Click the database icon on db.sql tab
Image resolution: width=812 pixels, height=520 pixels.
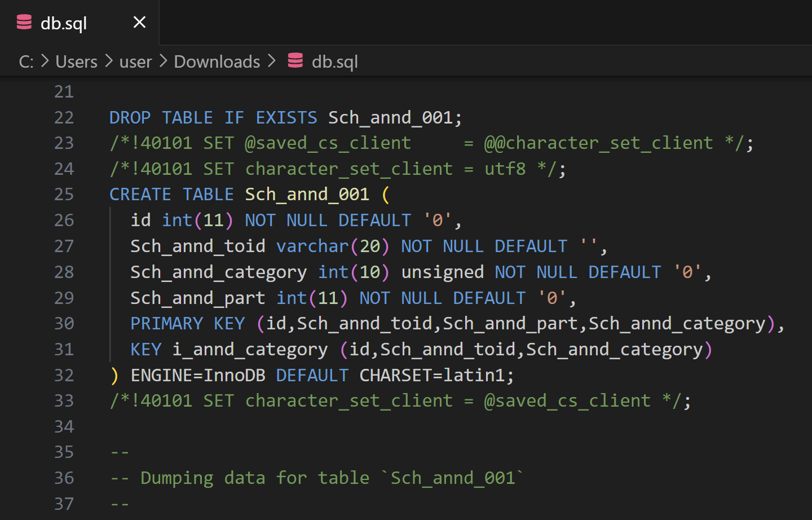click(x=24, y=23)
